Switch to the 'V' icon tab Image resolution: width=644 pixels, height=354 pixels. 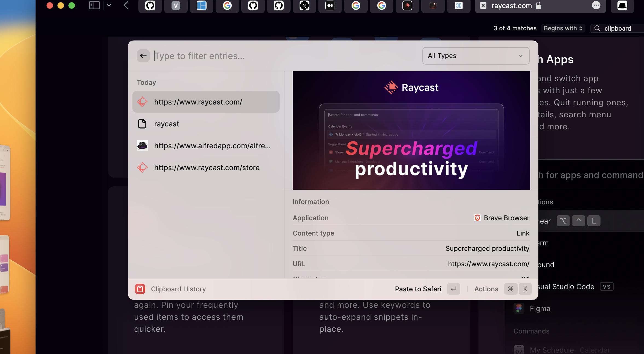click(176, 5)
